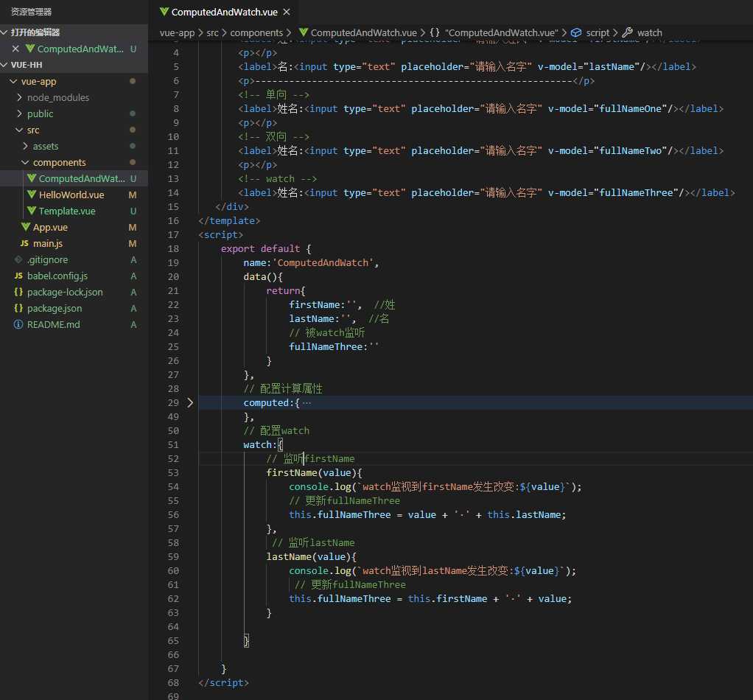The width and height of the screenshot is (753, 700).
Task: Click line number 29 in gutter
Action: tap(173, 403)
